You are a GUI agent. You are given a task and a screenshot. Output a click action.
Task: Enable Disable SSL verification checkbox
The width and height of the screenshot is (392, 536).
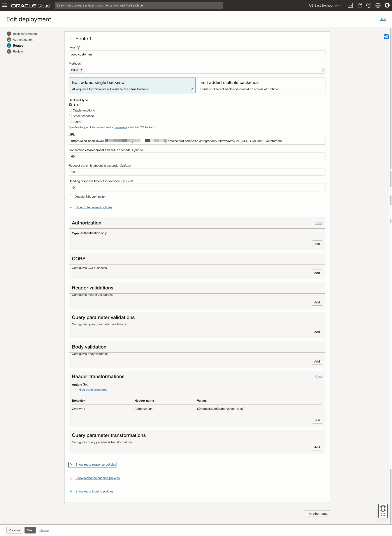(71, 196)
